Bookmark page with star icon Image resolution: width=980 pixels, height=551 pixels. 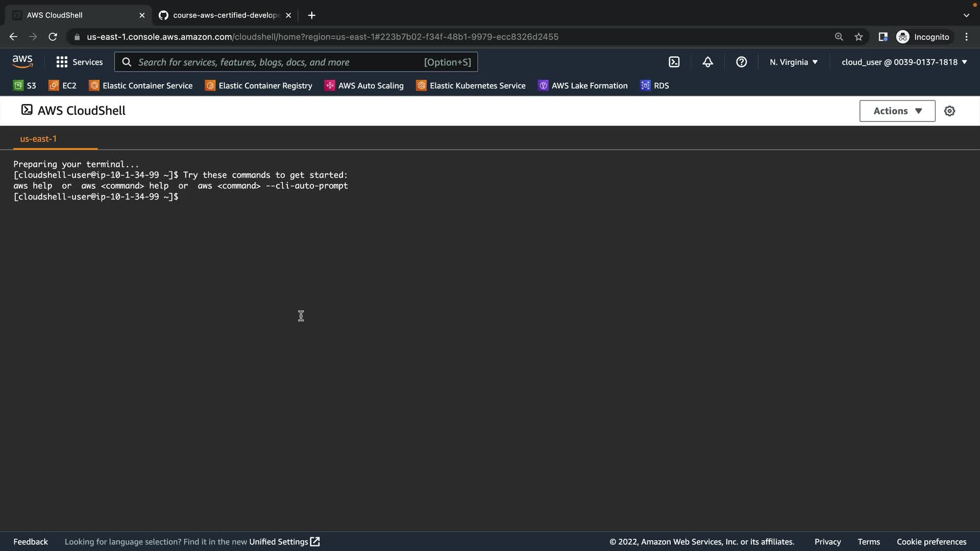[x=859, y=37]
